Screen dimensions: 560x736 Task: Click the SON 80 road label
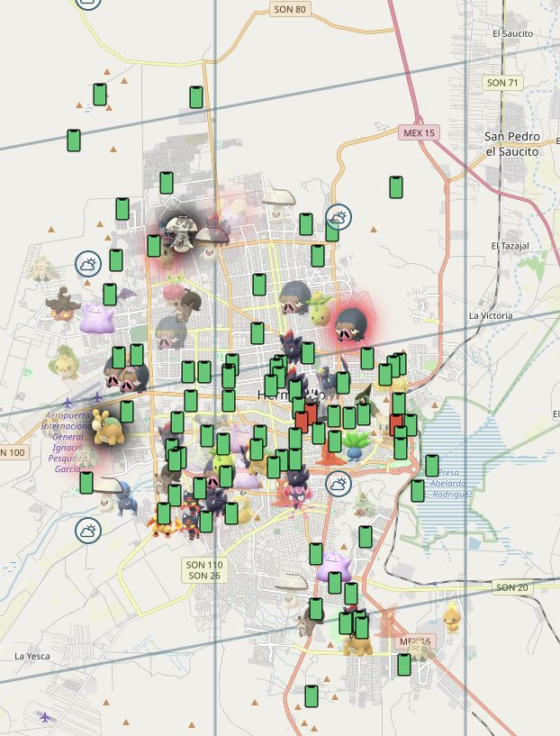pyautogui.click(x=290, y=9)
